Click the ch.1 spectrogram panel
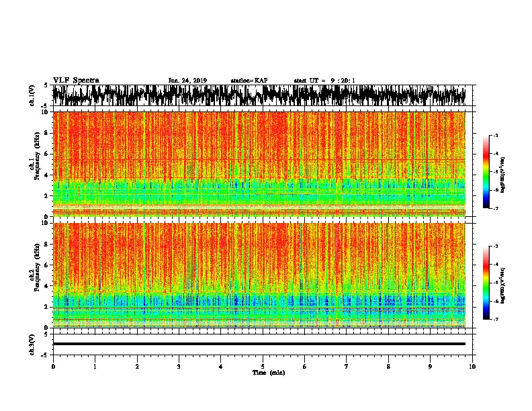The width and height of the screenshot is (532, 411). pos(259,164)
